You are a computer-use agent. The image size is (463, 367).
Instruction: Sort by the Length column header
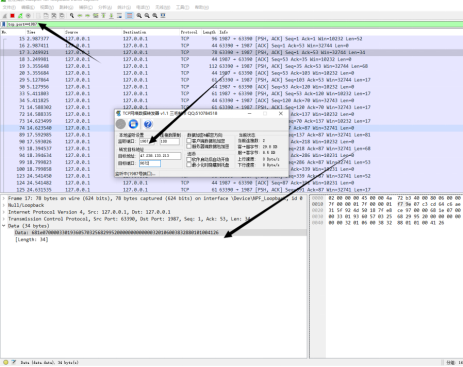209,32
